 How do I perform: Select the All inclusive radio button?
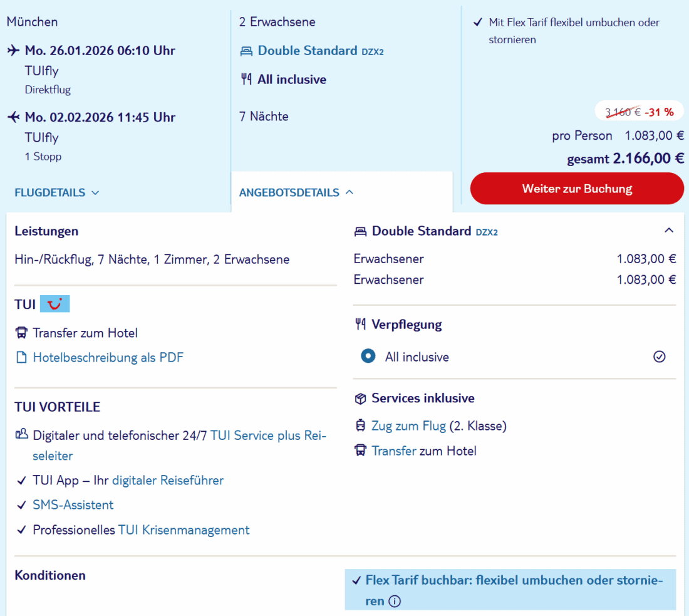coord(368,357)
